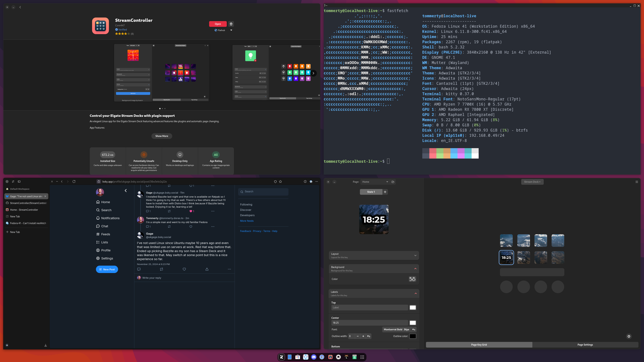This screenshot has width=644, height=362.
Task: Open browser downloads icon at sidebar bottom
Action: pos(45,346)
